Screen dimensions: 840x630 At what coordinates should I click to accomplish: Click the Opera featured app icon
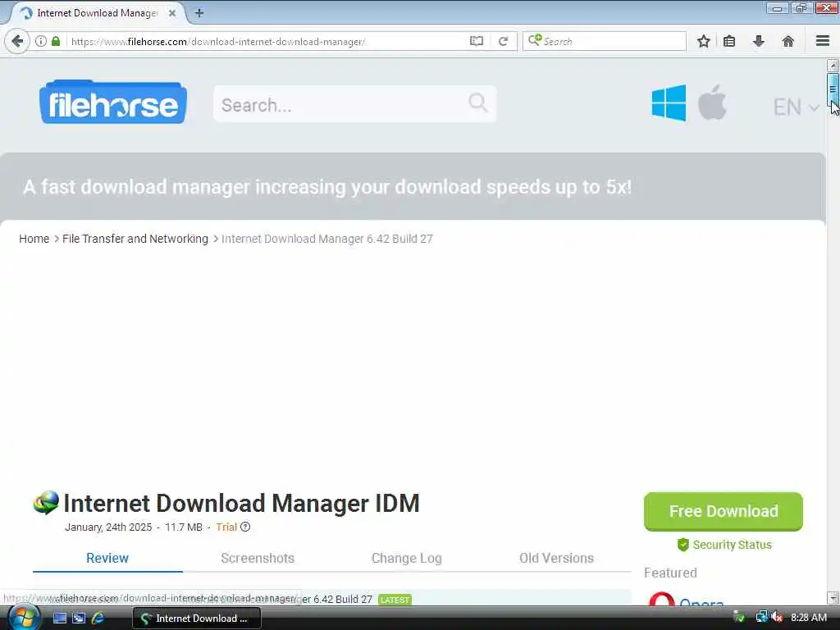coord(662,600)
